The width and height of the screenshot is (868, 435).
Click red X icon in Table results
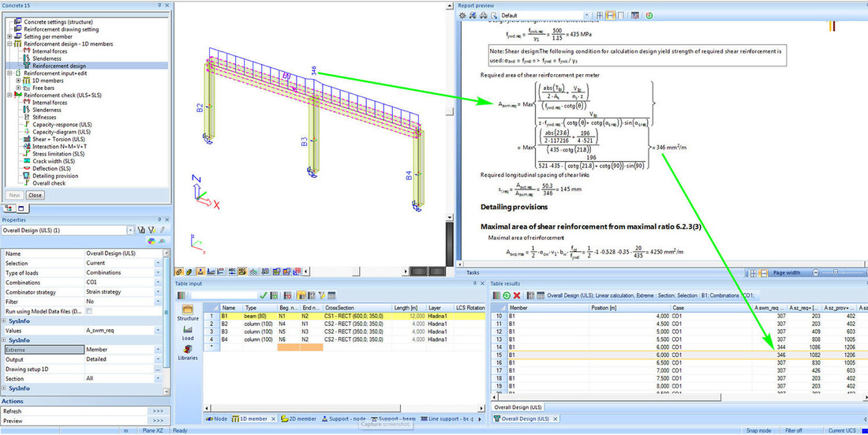pos(517,295)
